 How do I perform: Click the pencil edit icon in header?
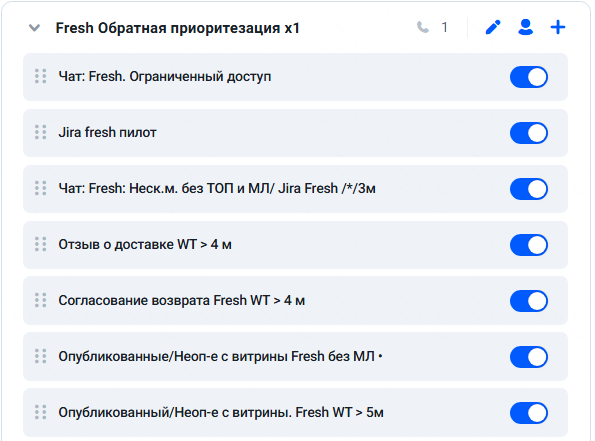(x=493, y=27)
